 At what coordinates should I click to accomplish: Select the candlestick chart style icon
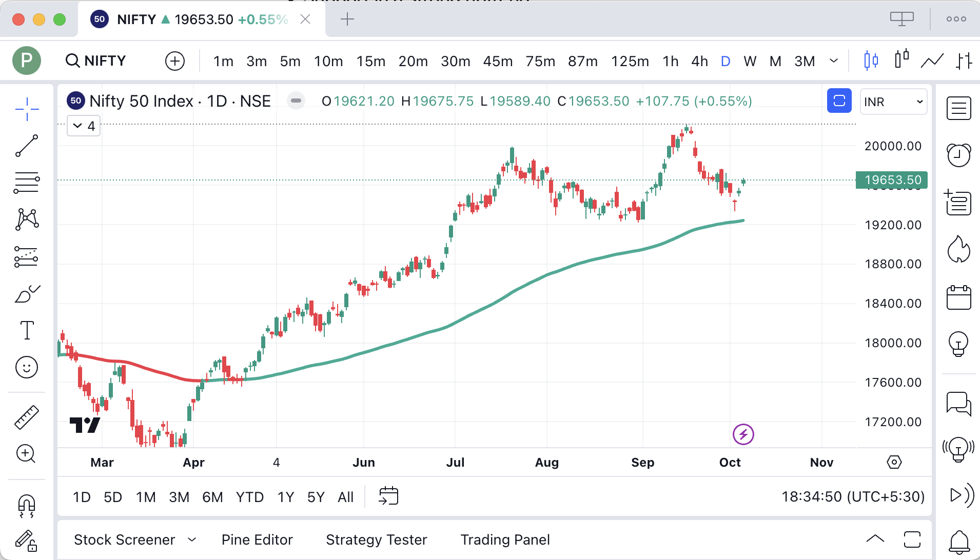pos(871,61)
